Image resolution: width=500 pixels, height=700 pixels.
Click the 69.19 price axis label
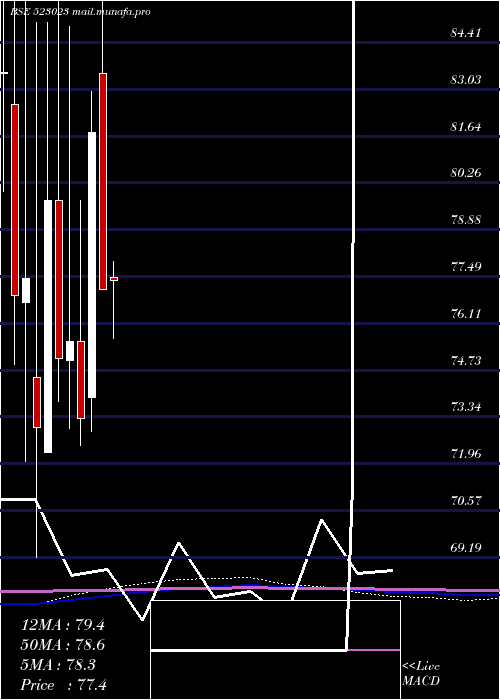[x=466, y=547]
